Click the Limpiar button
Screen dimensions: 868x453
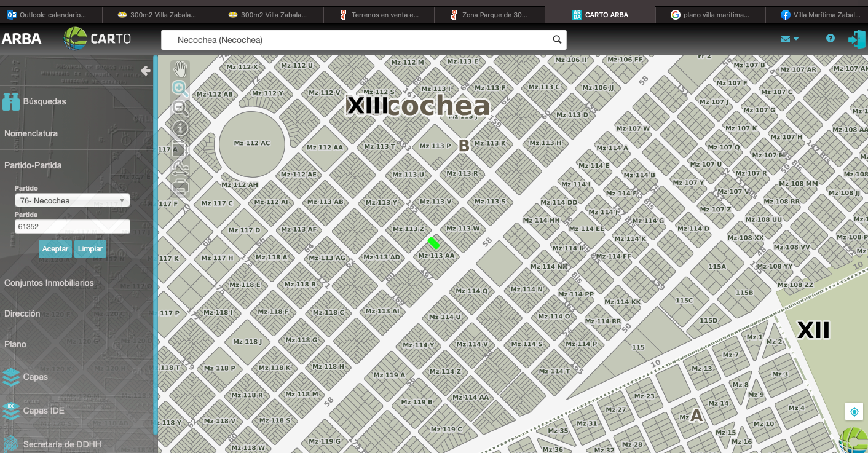coord(90,249)
